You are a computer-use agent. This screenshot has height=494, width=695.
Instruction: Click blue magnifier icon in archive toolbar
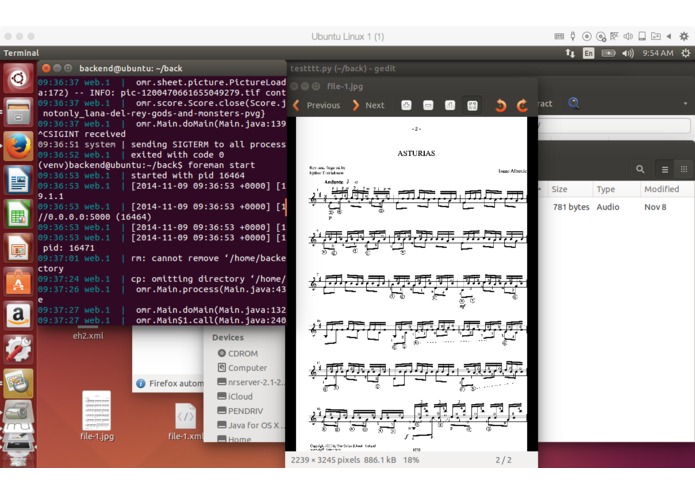(x=574, y=104)
